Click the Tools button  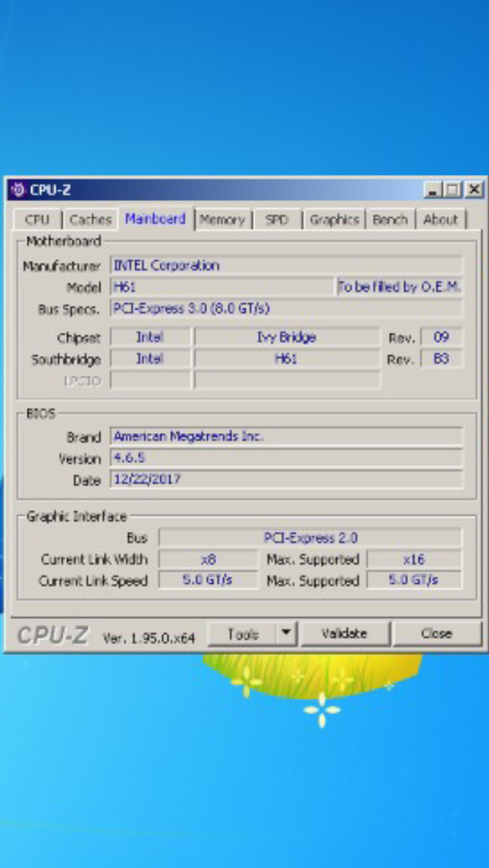(242, 634)
